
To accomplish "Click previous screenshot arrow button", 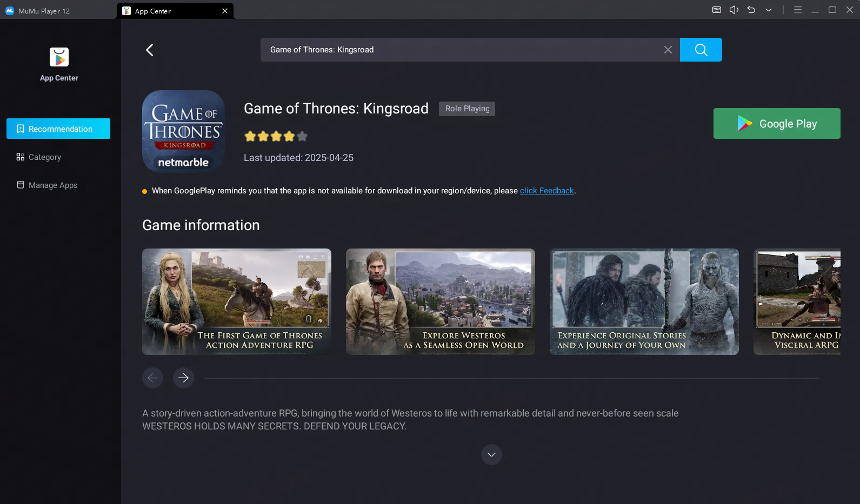I will (x=152, y=378).
